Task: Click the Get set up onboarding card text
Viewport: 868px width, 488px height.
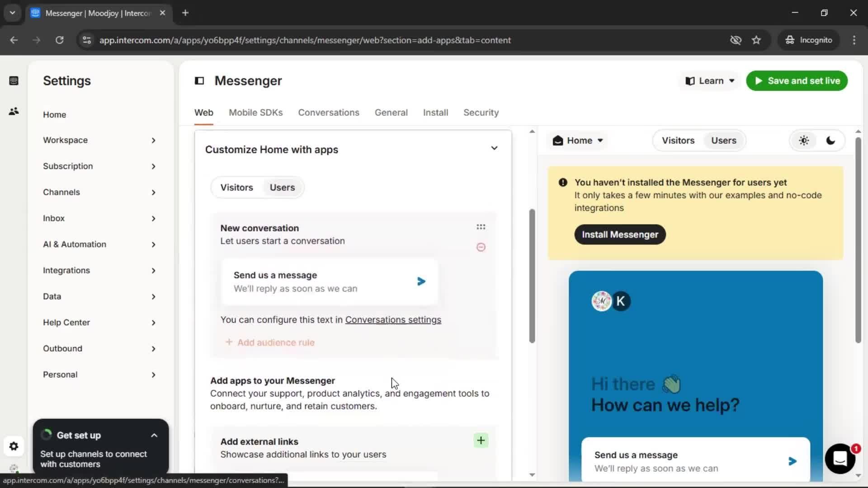Action: (x=94, y=459)
